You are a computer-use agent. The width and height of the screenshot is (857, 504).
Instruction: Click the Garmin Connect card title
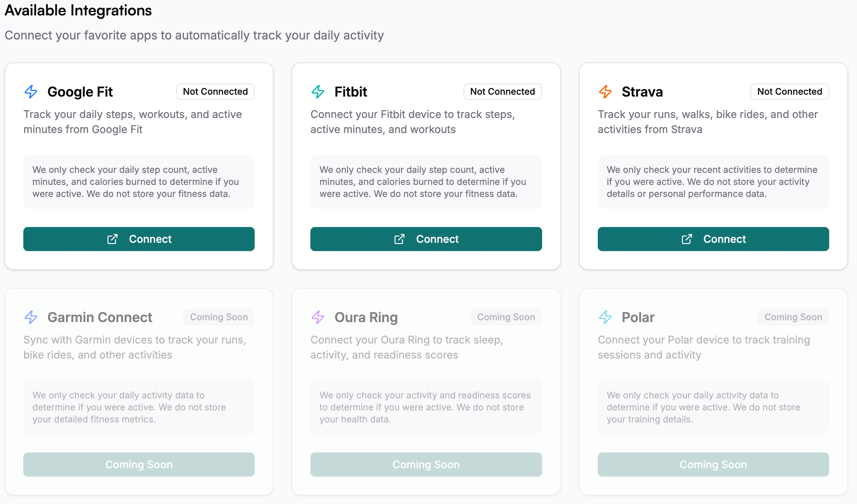(100, 317)
